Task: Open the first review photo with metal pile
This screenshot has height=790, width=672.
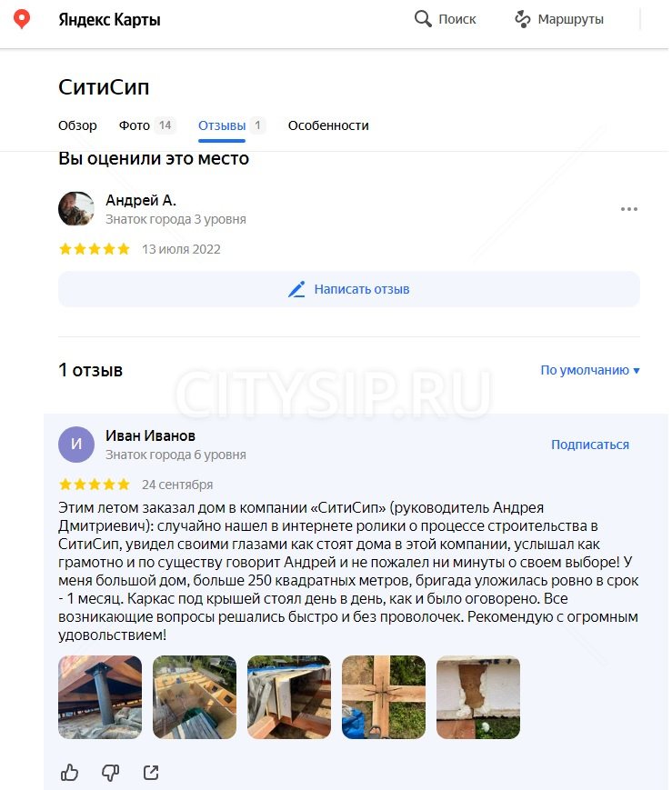Action: click(x=100, y=697)
